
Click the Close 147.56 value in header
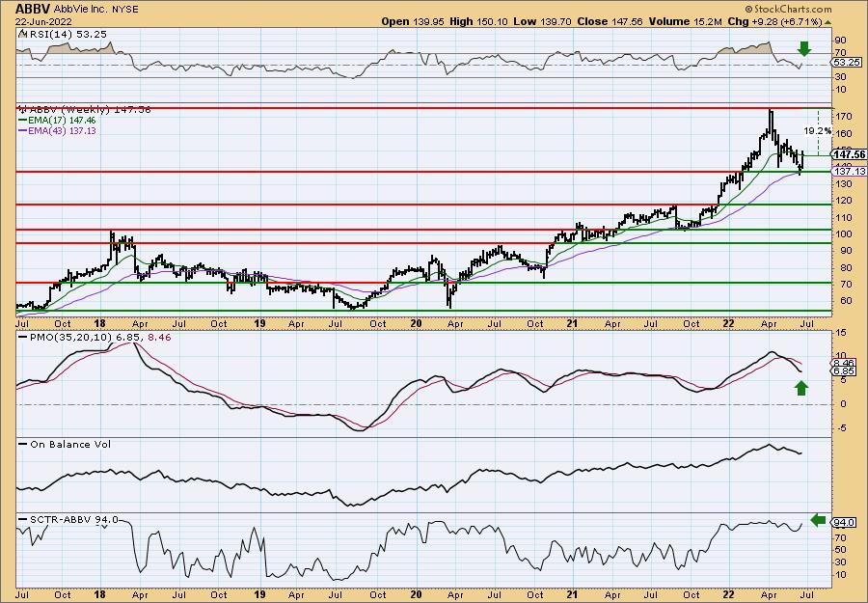click(610, 21)
